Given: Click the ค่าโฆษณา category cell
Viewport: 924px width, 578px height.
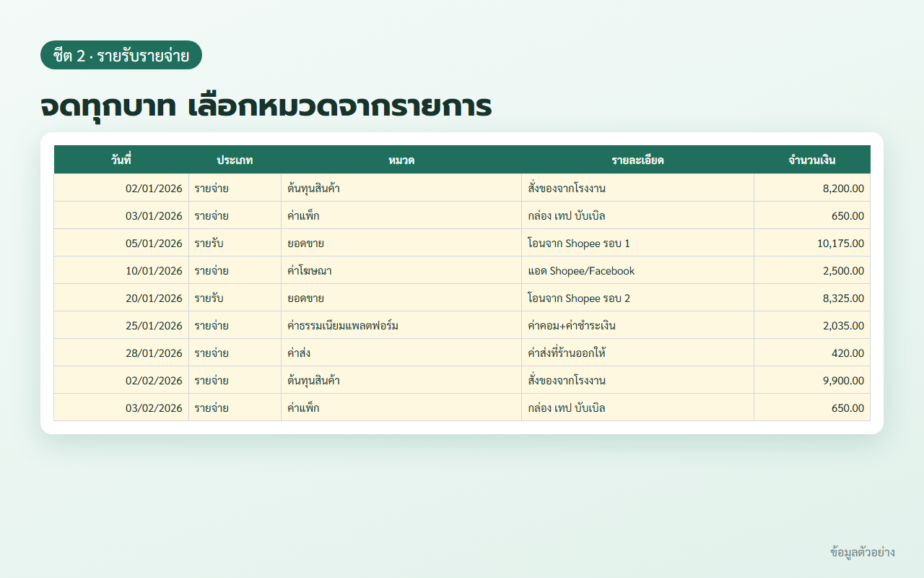Looking at the screenshot, I should [401, 270].
